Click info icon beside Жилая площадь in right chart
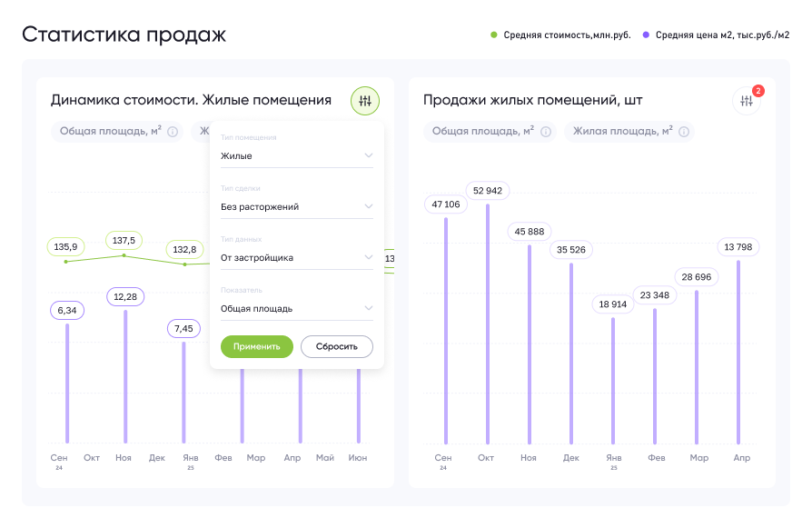 [684, 132]
